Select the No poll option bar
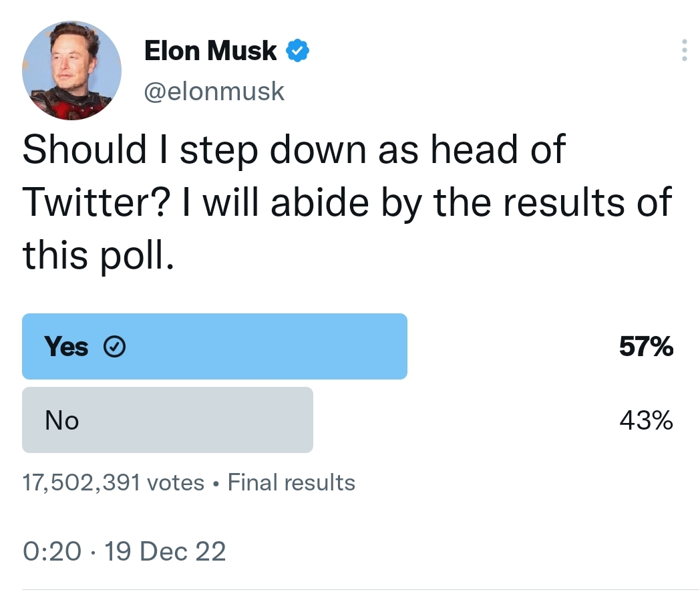Viewport: 700px width, 596px height. click(x=168, y=420)
